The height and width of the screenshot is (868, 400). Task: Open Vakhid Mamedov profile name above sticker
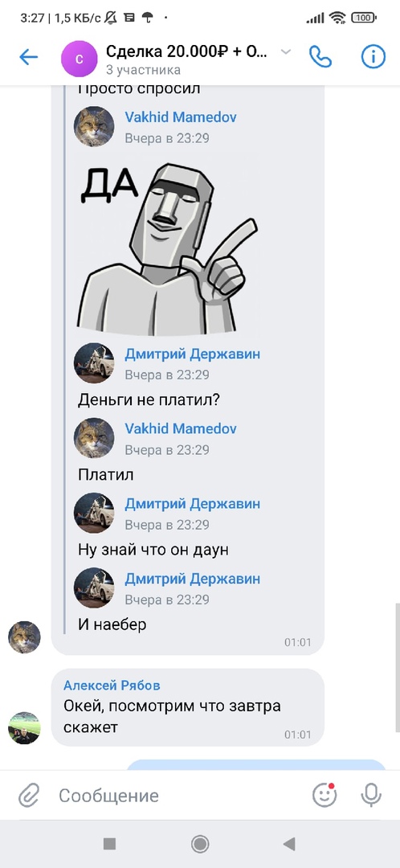tap(181, 117)
